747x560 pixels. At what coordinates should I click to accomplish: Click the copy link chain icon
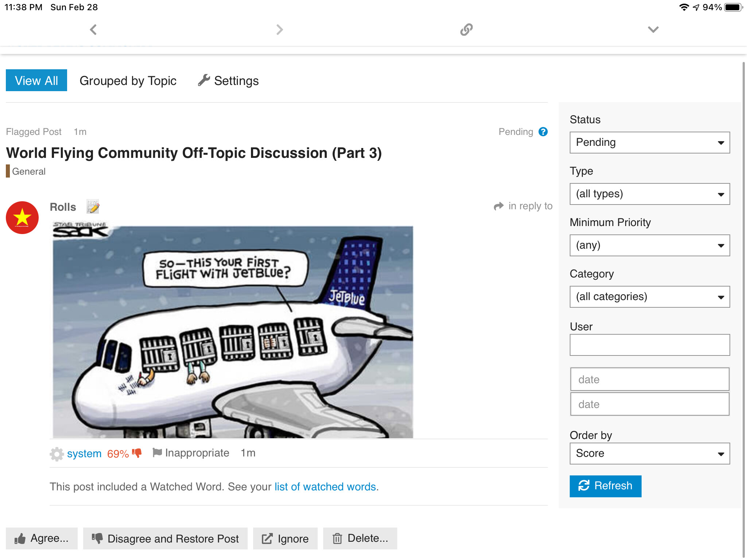coord(466,30)
